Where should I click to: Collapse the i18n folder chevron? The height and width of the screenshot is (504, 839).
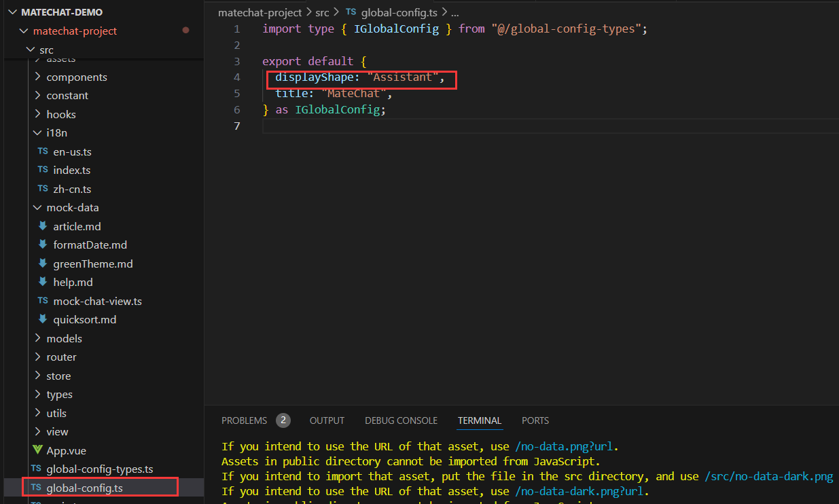coord(38,133)
